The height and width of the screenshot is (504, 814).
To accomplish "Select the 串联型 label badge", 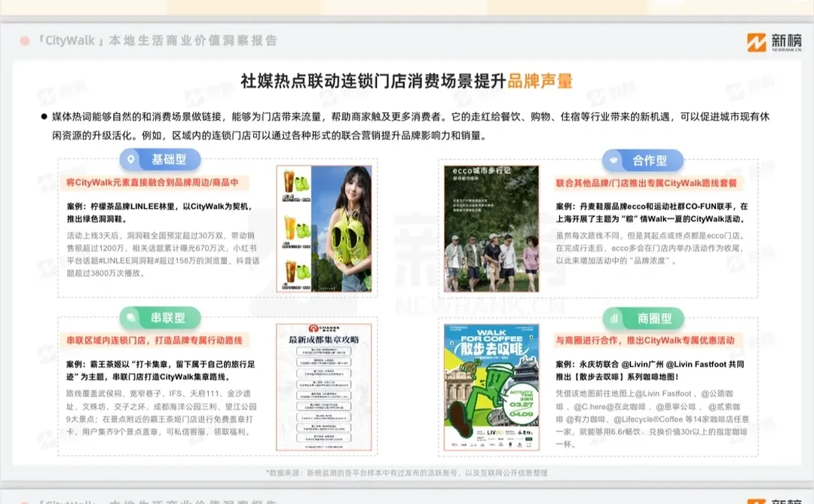I will (x=160, y=318).
